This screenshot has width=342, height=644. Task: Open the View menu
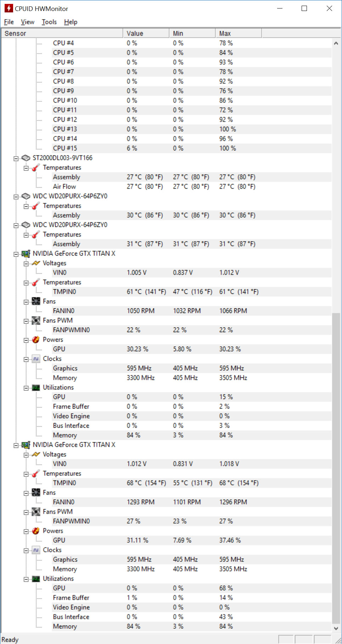click(27, 22)
